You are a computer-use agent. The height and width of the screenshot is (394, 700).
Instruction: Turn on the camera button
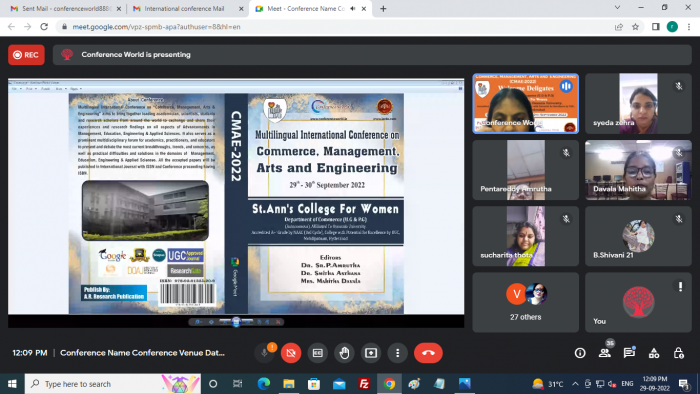[291, 353]
